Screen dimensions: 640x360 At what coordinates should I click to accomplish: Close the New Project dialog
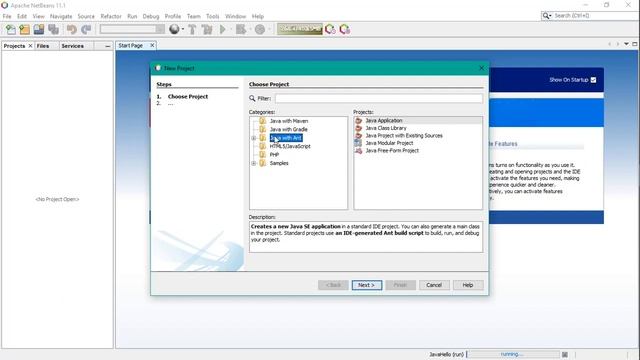[x=481, y=68]
